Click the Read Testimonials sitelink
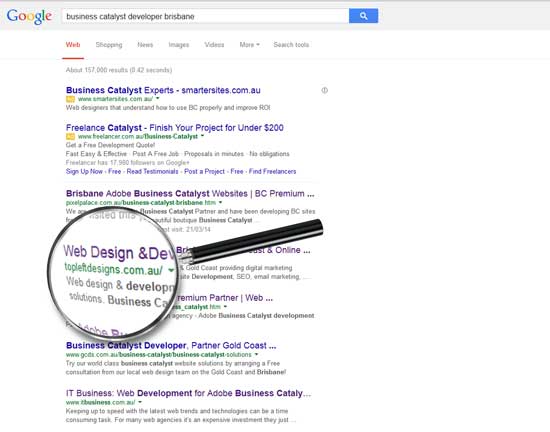The image size is (550, 432). 152,171
